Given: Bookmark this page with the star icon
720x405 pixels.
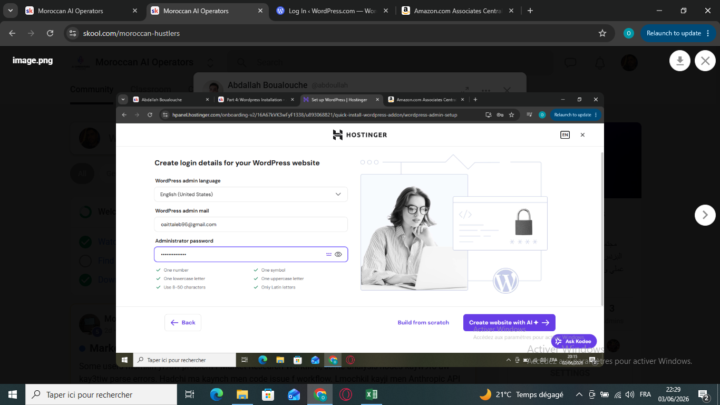Looking at the screenshot, I should pos(602,33).
